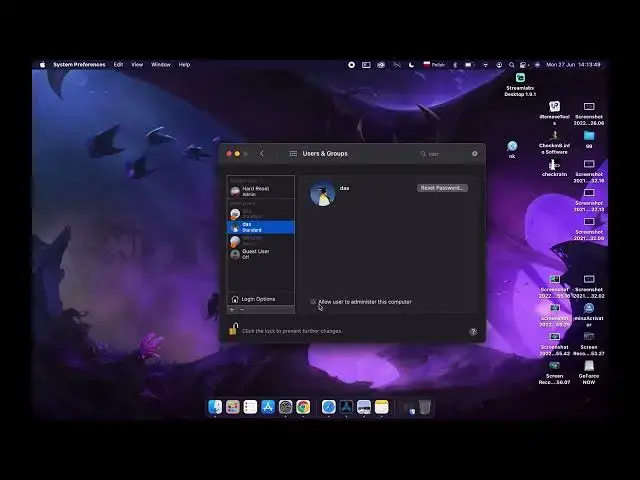This screenshot has width=640, height=480.
Task: Show all preferences grid
Action: pos(293,154)
